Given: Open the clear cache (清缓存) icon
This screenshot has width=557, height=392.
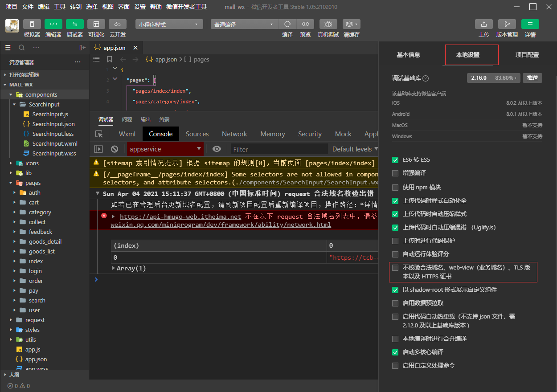Looking at the screenshot, I should coord(352,24).
